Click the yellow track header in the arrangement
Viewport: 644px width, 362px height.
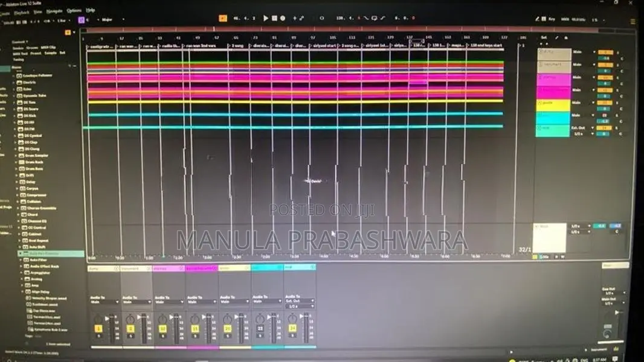(x=553, y=105)
